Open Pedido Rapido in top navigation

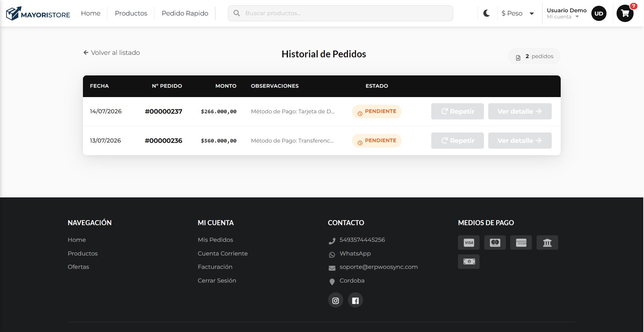(x=185, y=13)
